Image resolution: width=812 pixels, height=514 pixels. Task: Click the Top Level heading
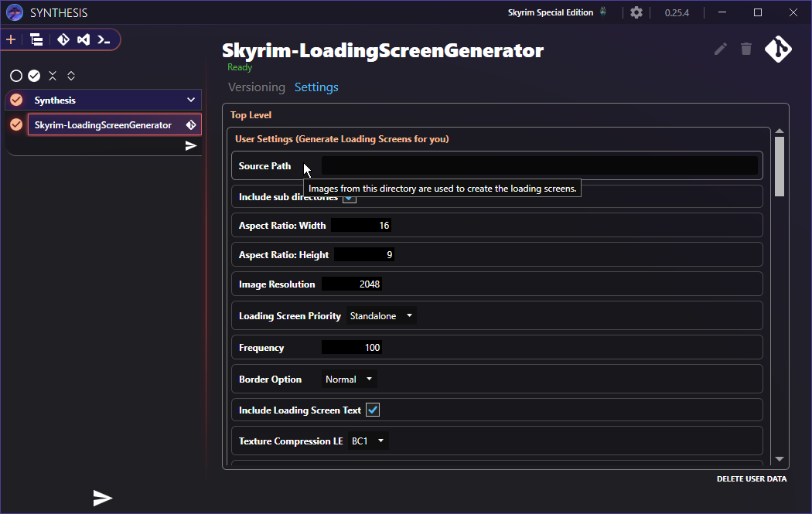[251, 115]
